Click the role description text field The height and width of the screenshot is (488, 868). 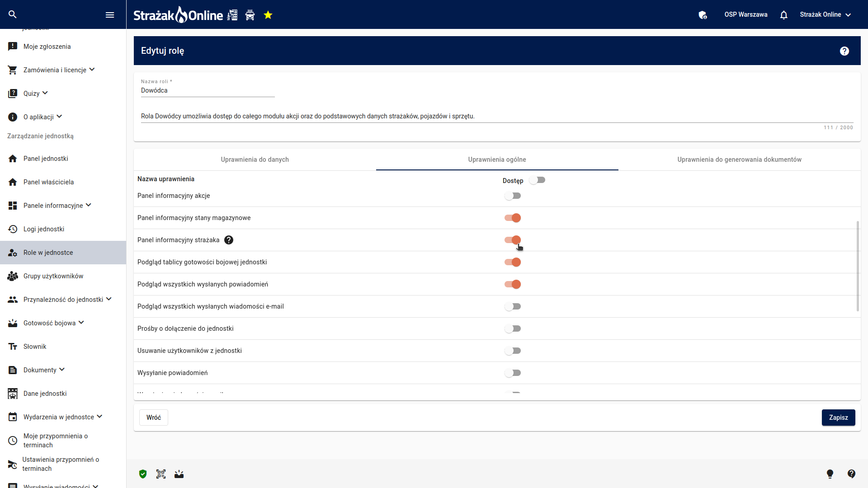pos(497,116)
